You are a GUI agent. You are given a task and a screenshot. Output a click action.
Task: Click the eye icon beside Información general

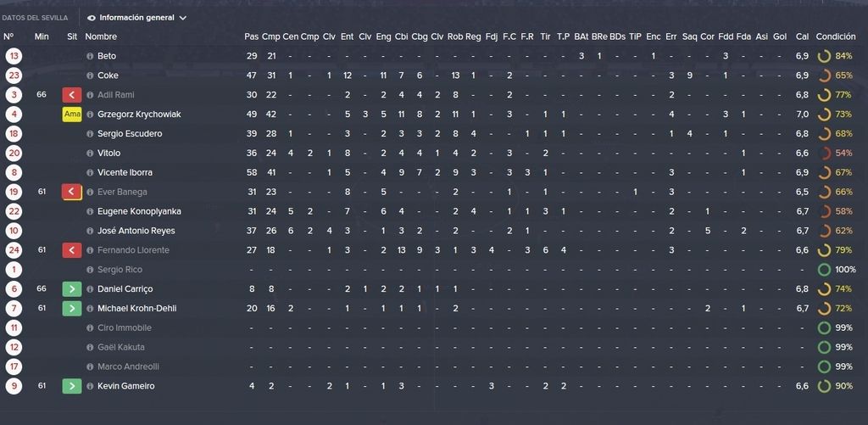[92, 18]
